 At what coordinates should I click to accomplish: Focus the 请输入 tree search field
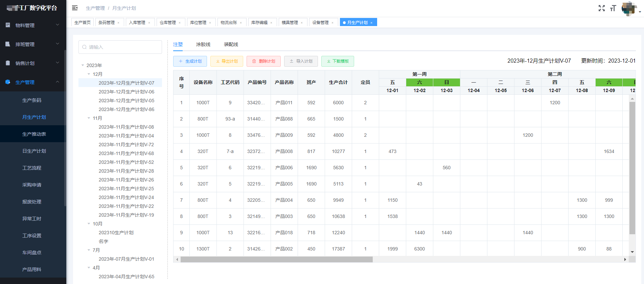120,47
